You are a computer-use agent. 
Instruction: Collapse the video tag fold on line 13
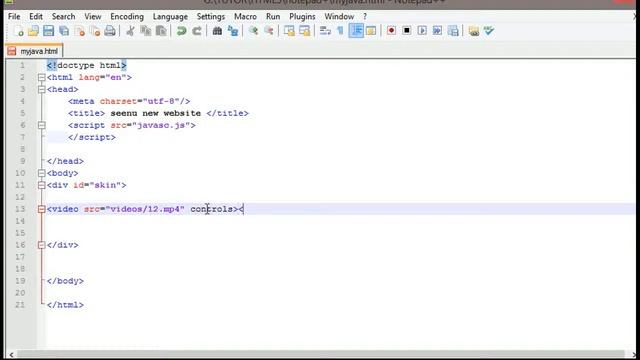pyautogui.click(x=41, y=209)
